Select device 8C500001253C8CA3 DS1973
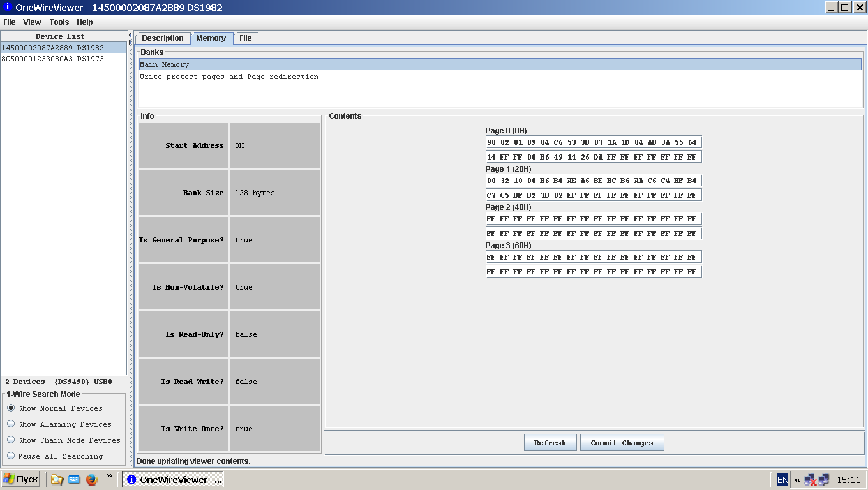Viewport: 868px width, 490px height. coord(63,59)
